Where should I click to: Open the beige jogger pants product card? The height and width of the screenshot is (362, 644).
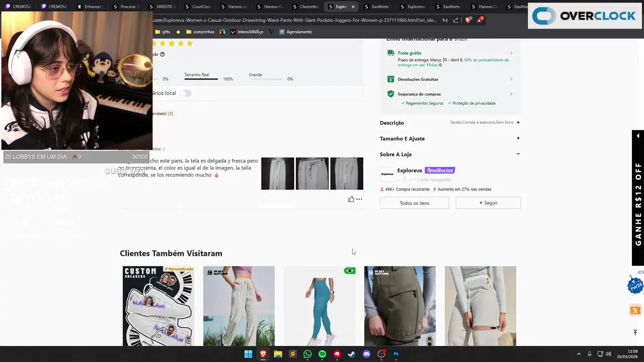click(239, 306)
